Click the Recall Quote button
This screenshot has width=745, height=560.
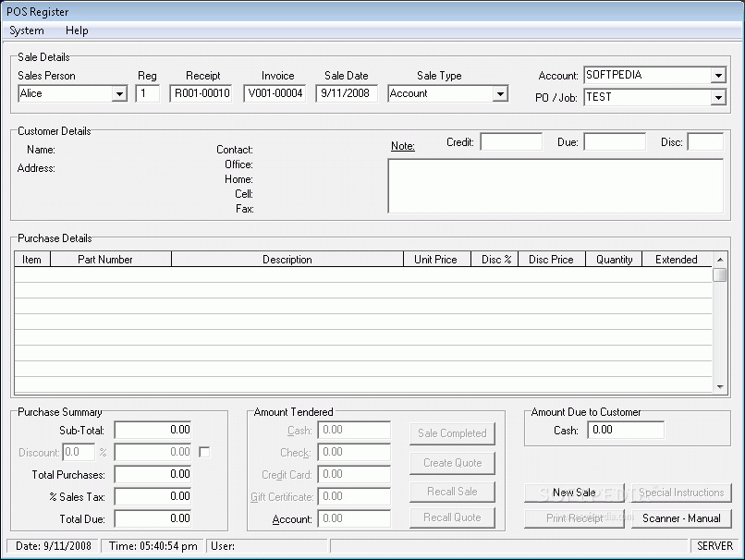(452, 517)
